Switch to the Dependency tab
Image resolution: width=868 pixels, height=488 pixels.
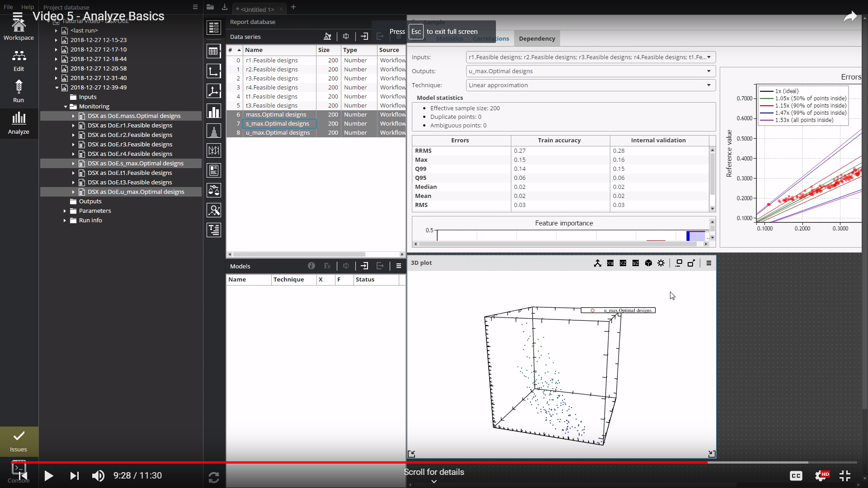coord(537,38)
